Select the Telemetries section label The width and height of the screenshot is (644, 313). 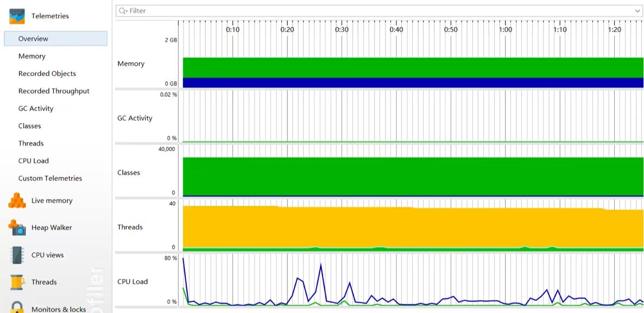pyautogui.click(x=50, y=16)
